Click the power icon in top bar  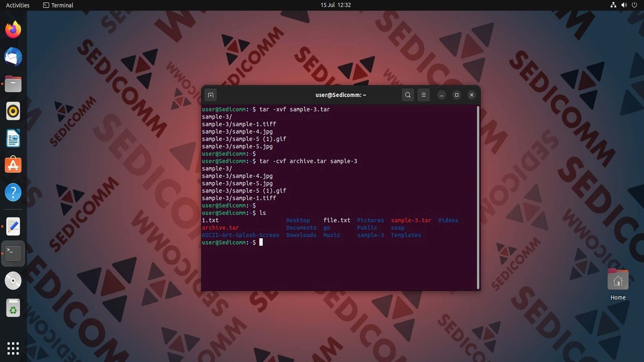634,5
